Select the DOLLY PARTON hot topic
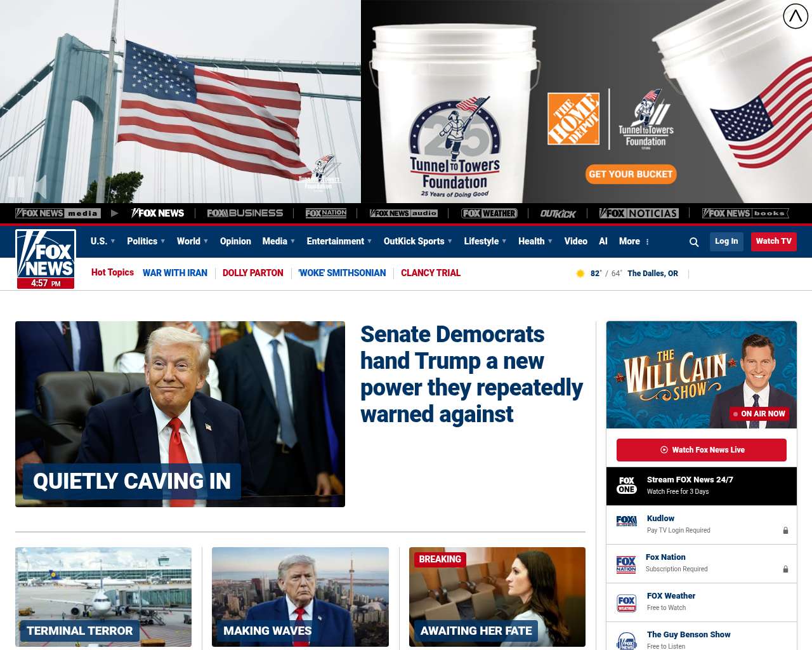The height and width of the screenshot is (650, 812). tap(253, 273)
